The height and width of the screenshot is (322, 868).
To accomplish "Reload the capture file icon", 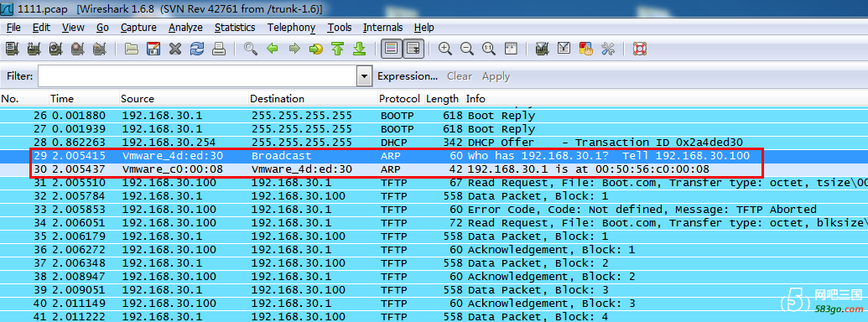I will [x=197, y=49].
